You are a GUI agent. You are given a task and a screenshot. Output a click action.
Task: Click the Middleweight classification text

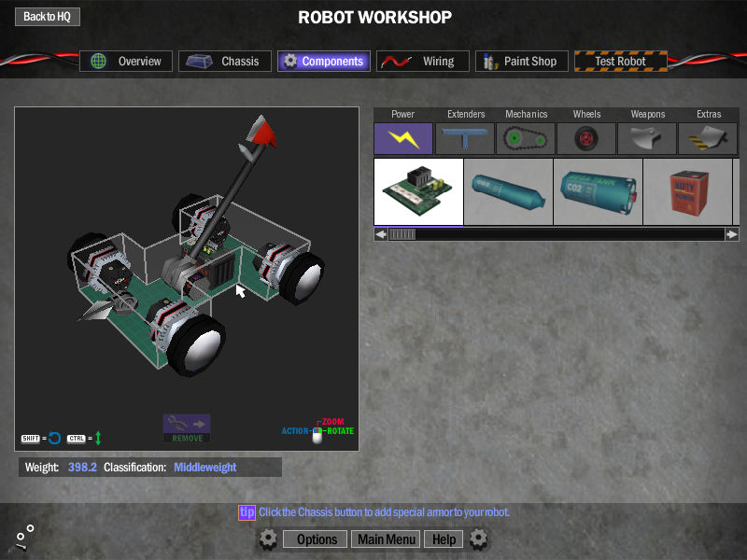204,468
